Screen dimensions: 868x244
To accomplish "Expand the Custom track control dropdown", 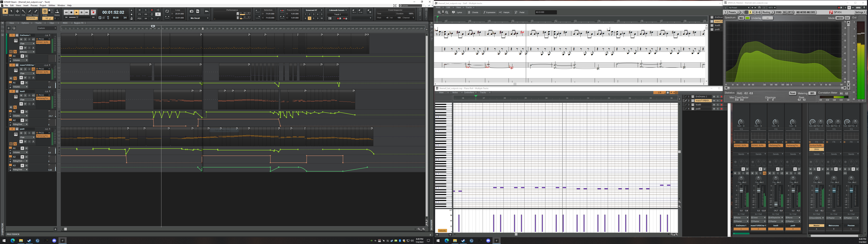I will pos(47,28).
